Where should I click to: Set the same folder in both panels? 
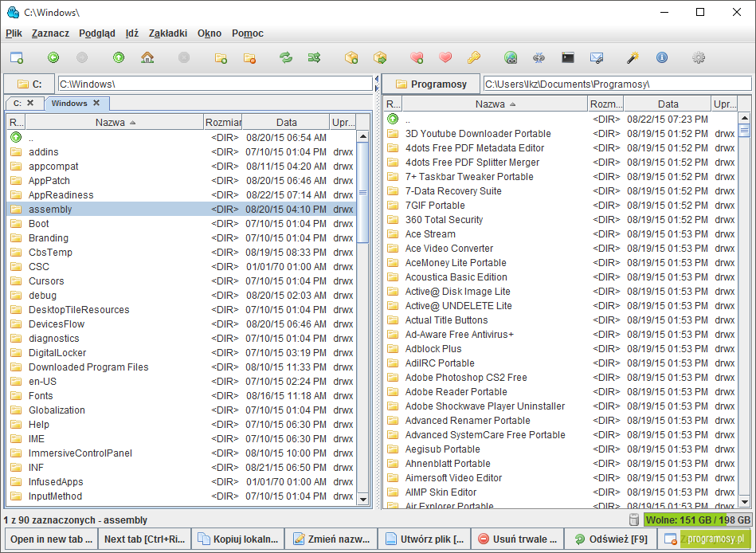tap(315, 58)
